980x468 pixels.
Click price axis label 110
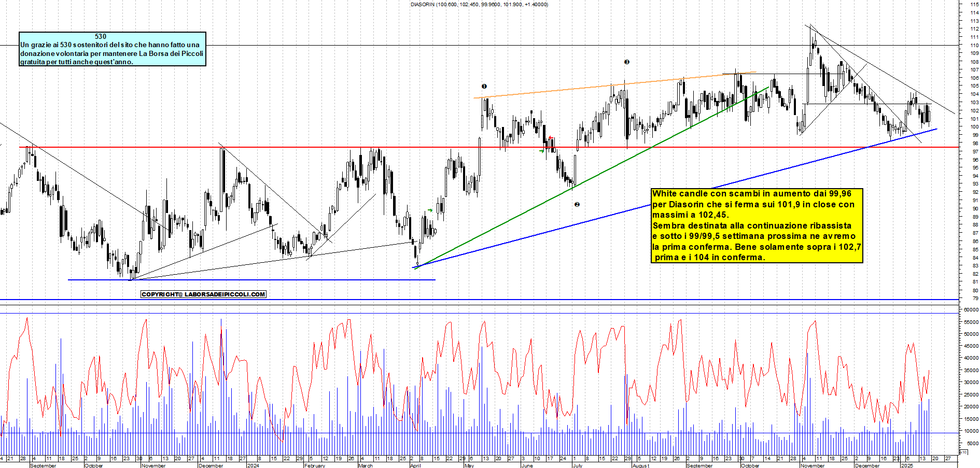point(974,45)
